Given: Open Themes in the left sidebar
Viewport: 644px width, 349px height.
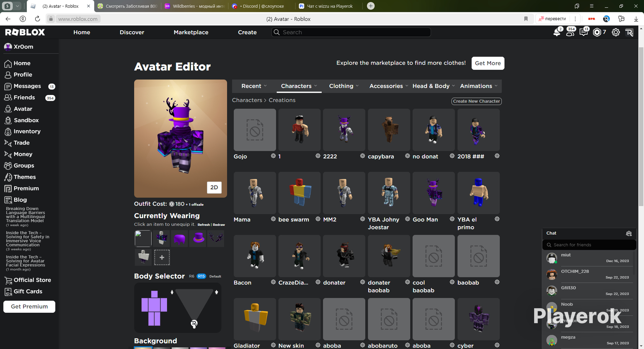Looking at the screenshot, I should 20,177.
